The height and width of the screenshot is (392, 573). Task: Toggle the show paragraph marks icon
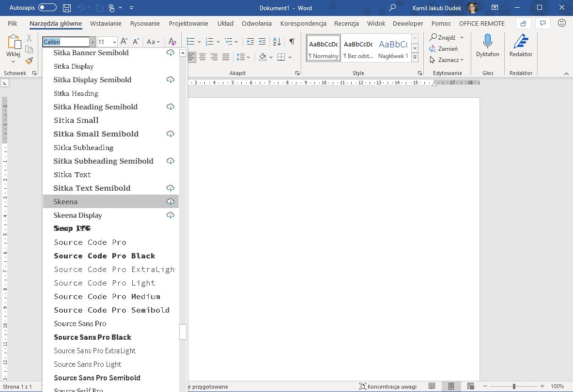(x=292, y=42)
